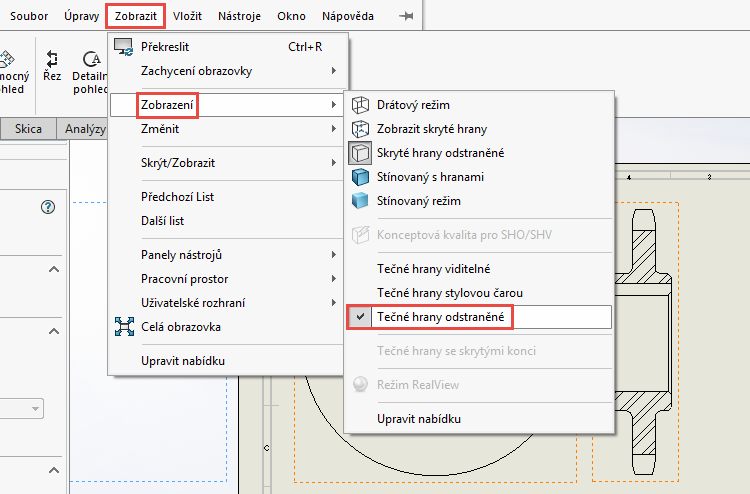Click the Řez section view tool
750x494 pixels.
pos(52,66)
